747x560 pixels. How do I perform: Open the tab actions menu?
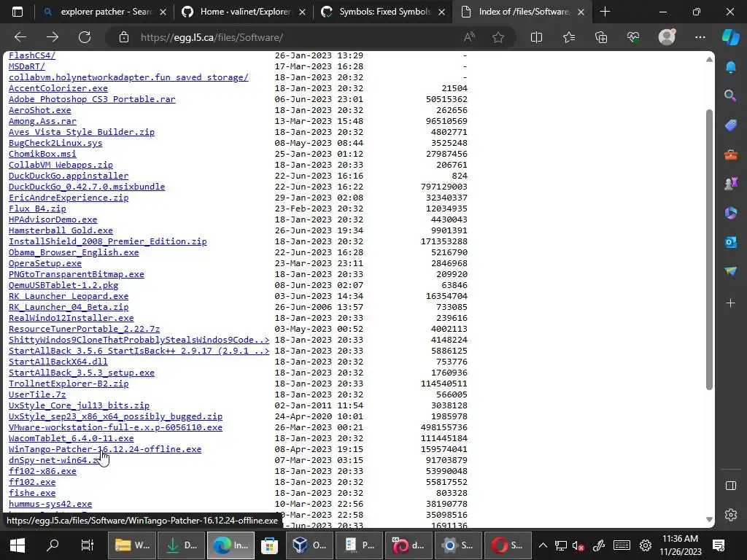18,12
